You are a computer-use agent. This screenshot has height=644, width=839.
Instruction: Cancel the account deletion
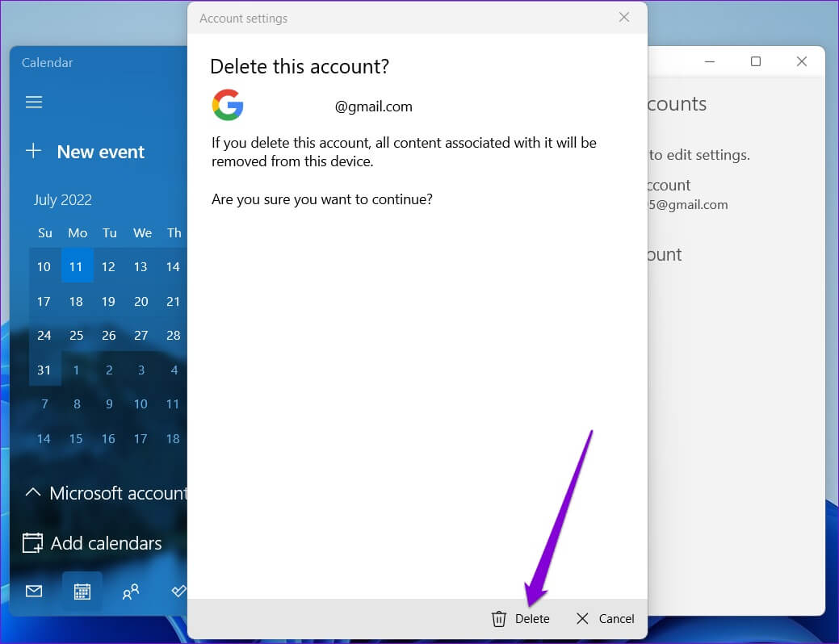click(x=605, y=619)
